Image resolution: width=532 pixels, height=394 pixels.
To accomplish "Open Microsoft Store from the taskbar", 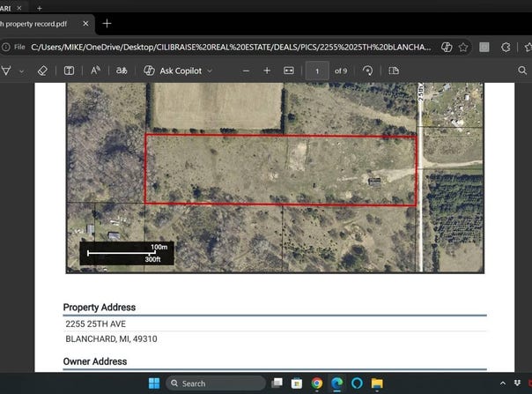I will point(297,383).
